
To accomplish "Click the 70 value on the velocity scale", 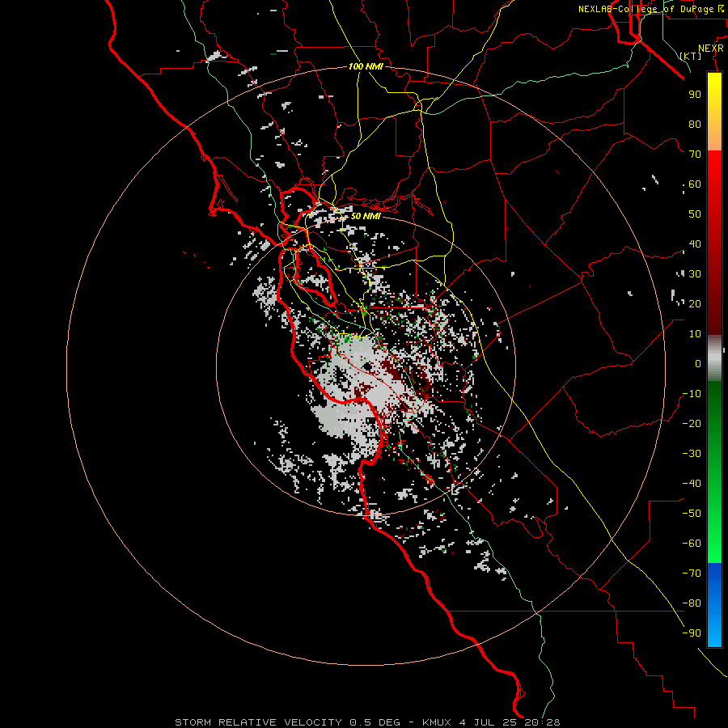I will [x=695, y=154].
